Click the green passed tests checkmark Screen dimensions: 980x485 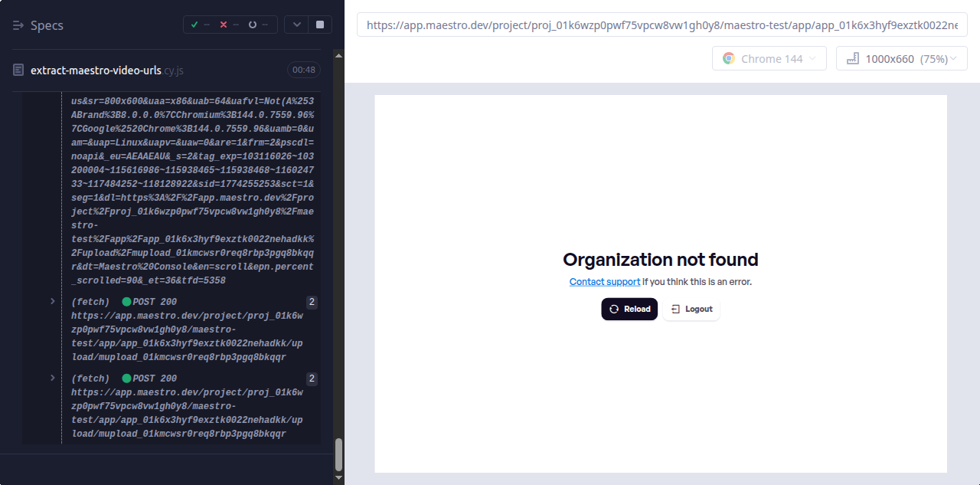point(194,25)
